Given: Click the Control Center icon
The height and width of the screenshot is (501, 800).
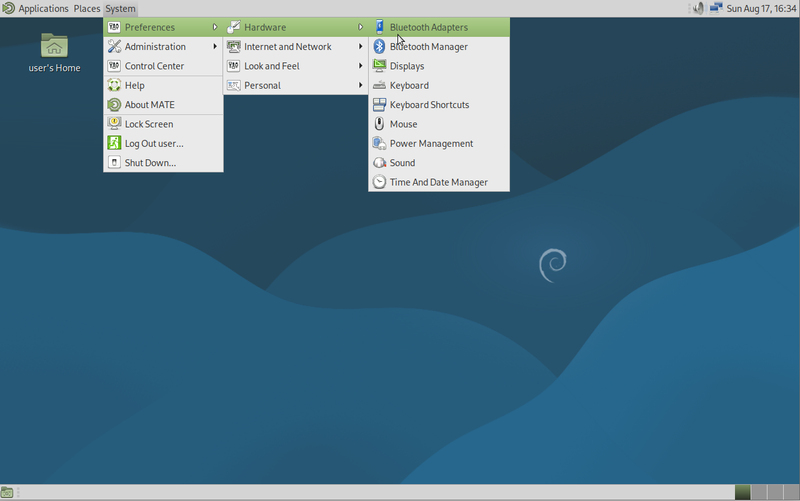Looking at the screenshot, I should pos(114,66).
